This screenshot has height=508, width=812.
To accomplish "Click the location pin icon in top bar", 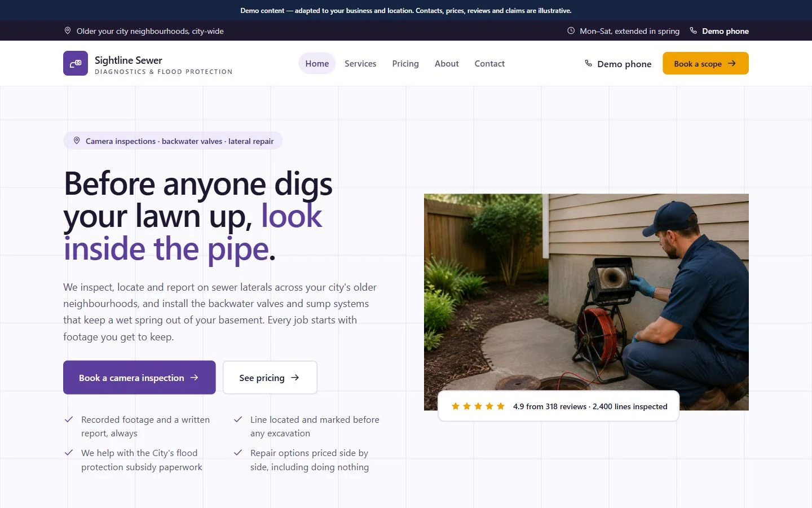I will (x=68, y=30).
